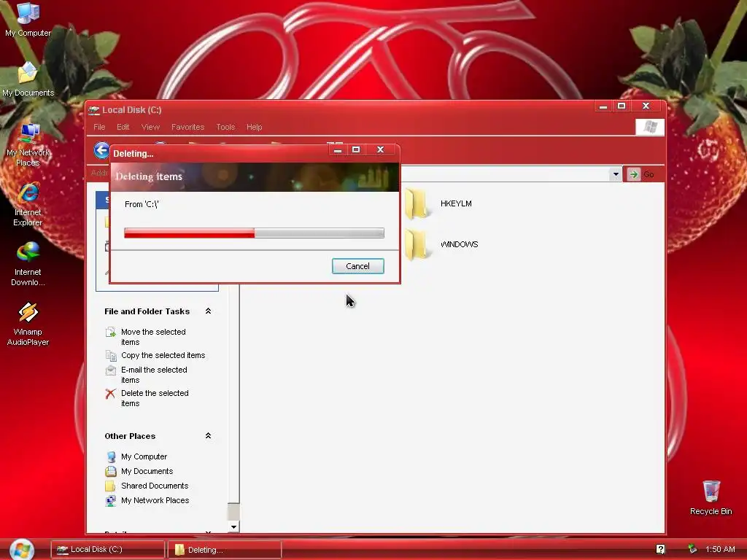Click the Move the selected items icon

[x=111, y=332]
